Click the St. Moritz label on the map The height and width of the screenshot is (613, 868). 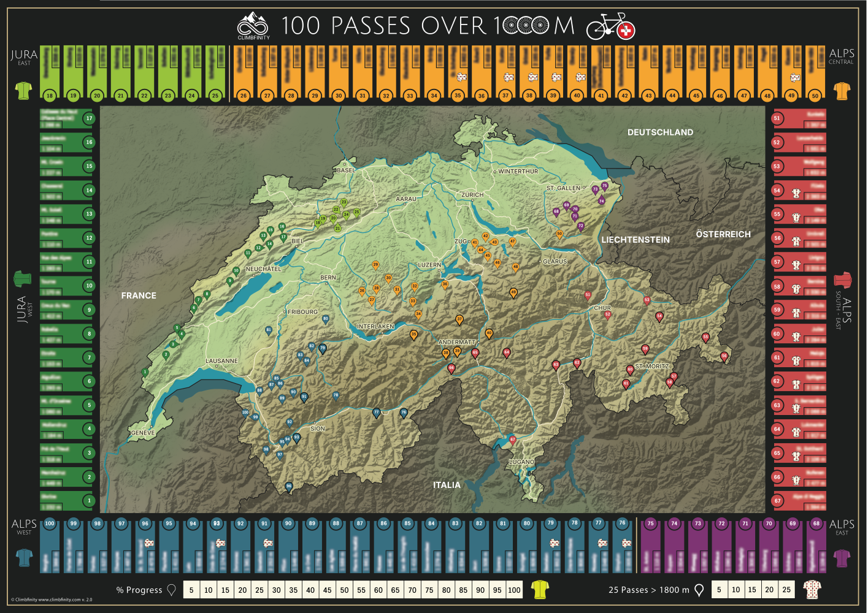[651, 367]
